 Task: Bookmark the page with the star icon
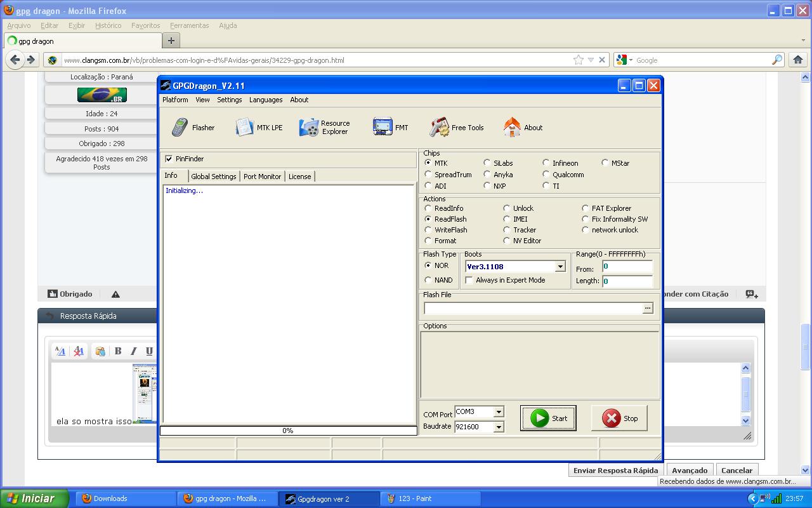[579, 60]
